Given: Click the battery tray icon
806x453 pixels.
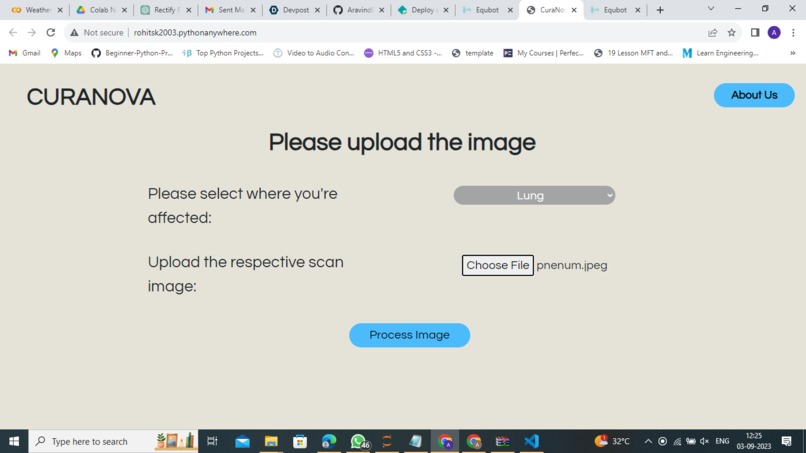Looking at the screenshot, I should click(691, 441).
